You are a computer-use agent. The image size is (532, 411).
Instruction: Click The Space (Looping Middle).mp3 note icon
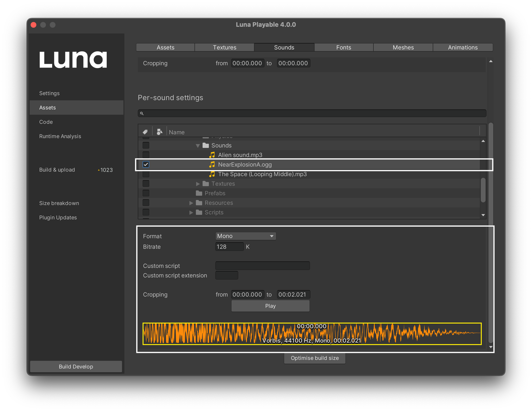point(212,174)
